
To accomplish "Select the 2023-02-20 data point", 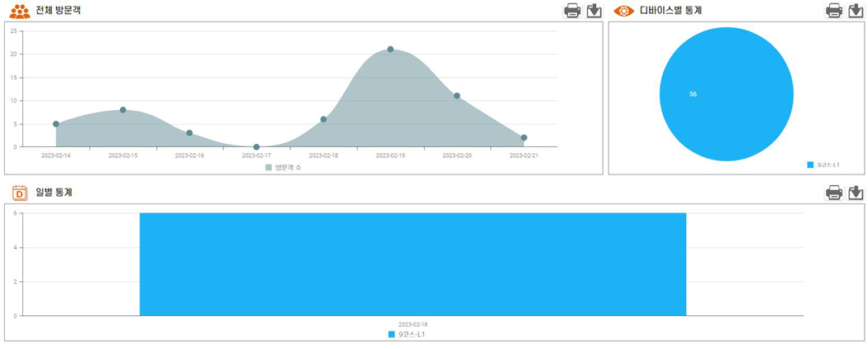I will click(x=456, y=96).
